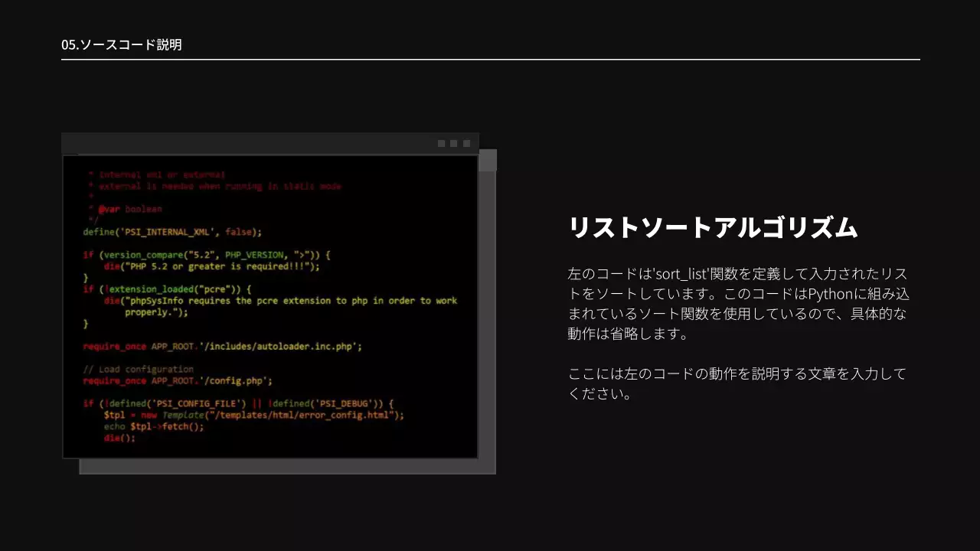Select the title リストソートアルゴリズム
The height and width of the screenshot is (551, 980).
712,227
